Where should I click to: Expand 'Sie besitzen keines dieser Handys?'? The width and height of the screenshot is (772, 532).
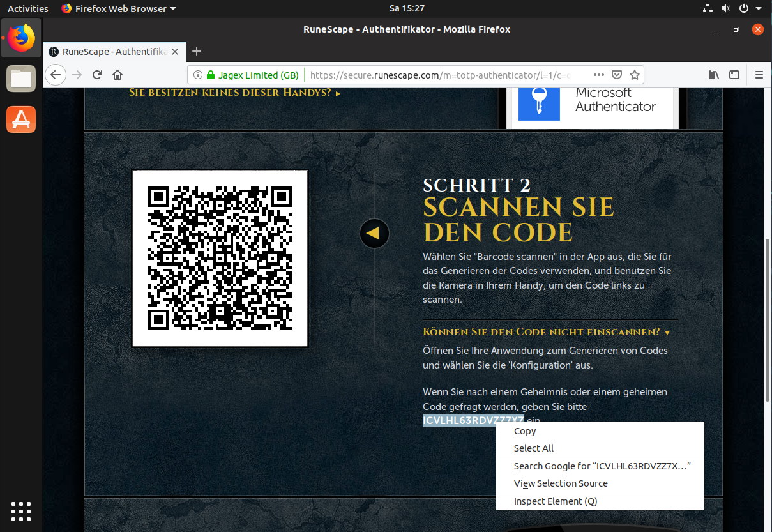coord(234,93)
